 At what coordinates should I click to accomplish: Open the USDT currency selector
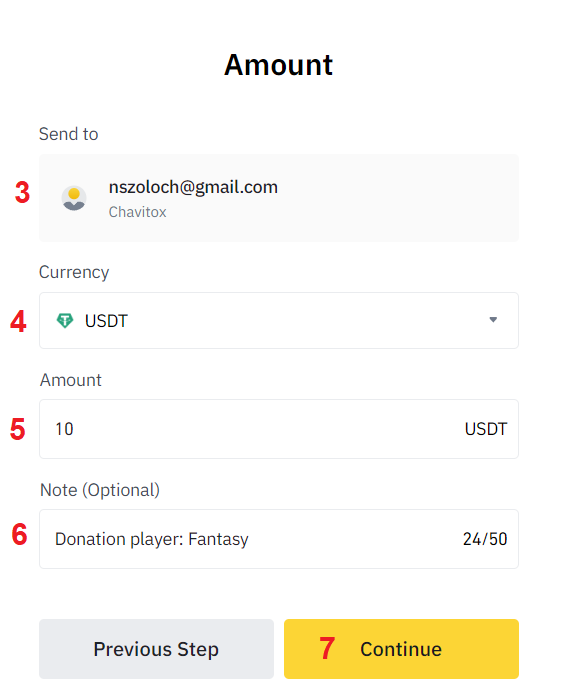(x=278, y=320)
